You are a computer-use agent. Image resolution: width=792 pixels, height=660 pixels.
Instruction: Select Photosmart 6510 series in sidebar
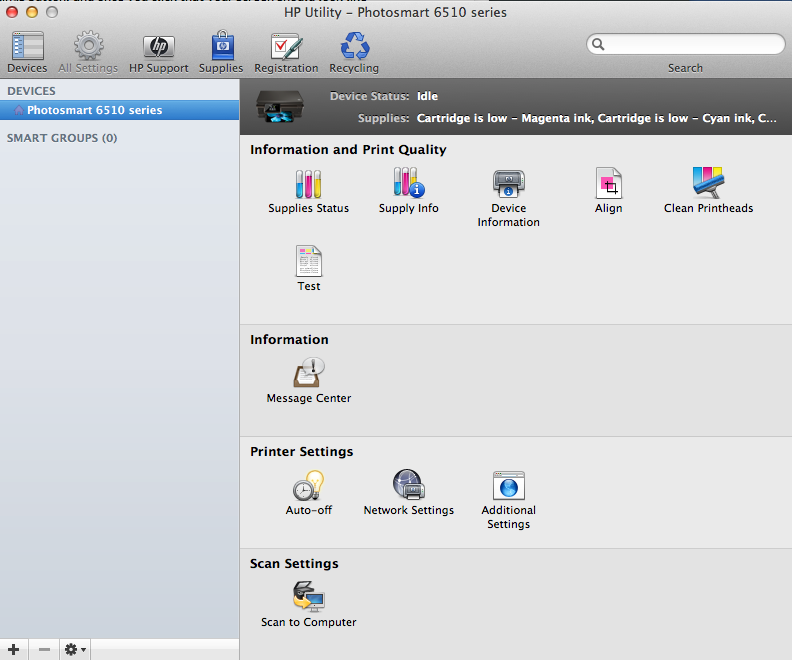tap(94, 110)
